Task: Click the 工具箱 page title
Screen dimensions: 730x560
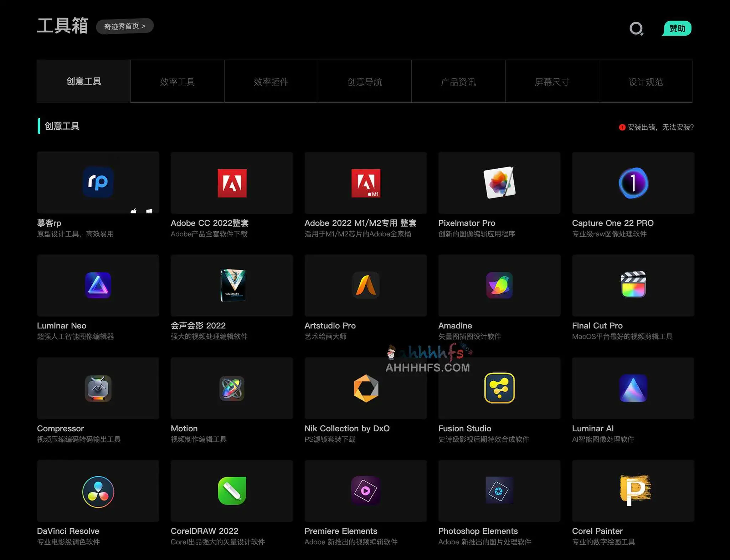Action: point(63,26)
